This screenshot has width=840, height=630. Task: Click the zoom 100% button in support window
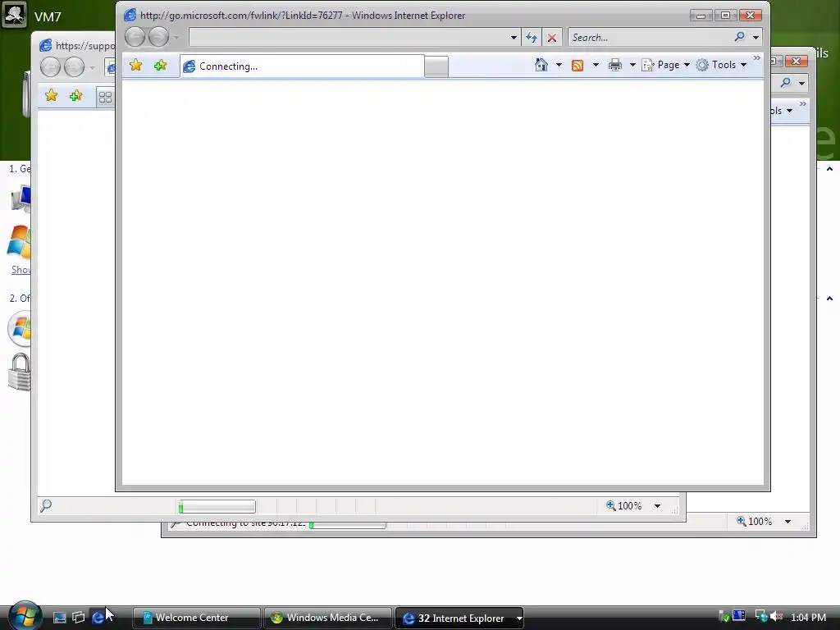(x=623, y=505)
